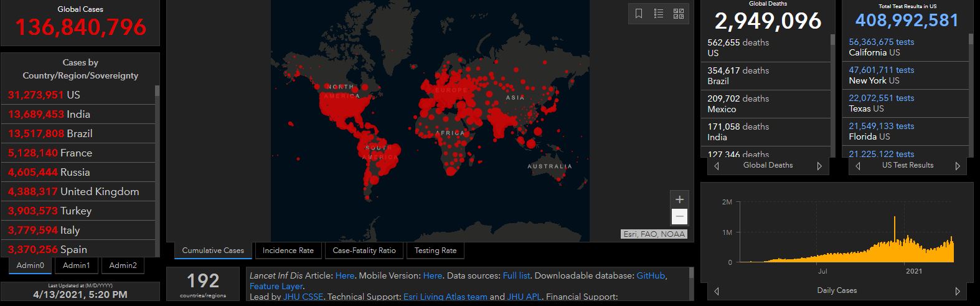Select the Case-Fatality Ratio tab
Viewport: 980px width, 306px height.
(364, 251)
